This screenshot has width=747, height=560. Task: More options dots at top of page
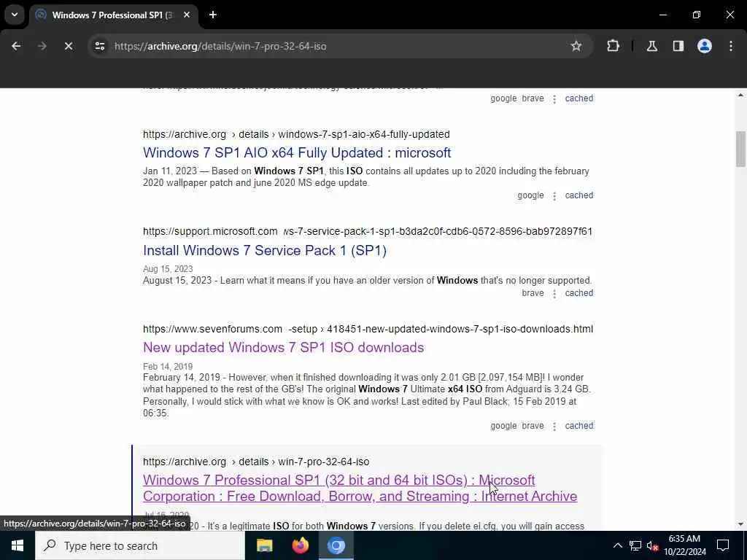point(554,98)
